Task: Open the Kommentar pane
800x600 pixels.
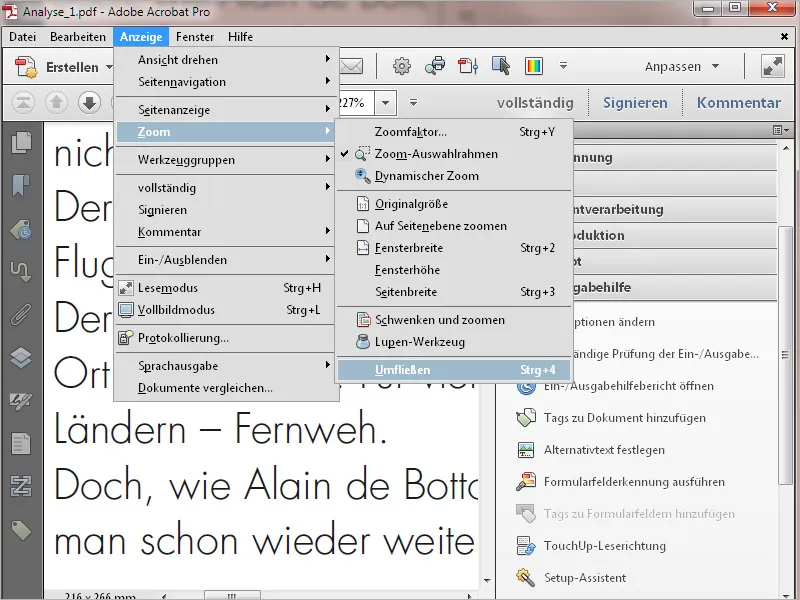Action: pyautogui.click(x=738, y=103)
